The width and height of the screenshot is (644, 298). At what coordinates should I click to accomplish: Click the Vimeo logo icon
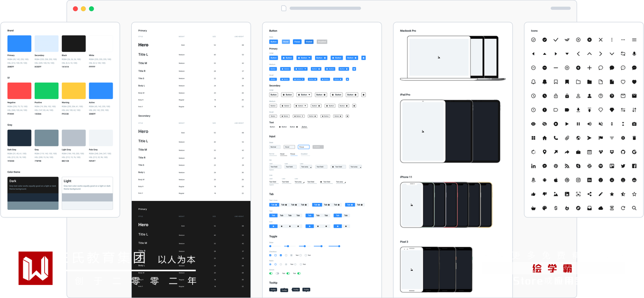click(x=601, y=152)
